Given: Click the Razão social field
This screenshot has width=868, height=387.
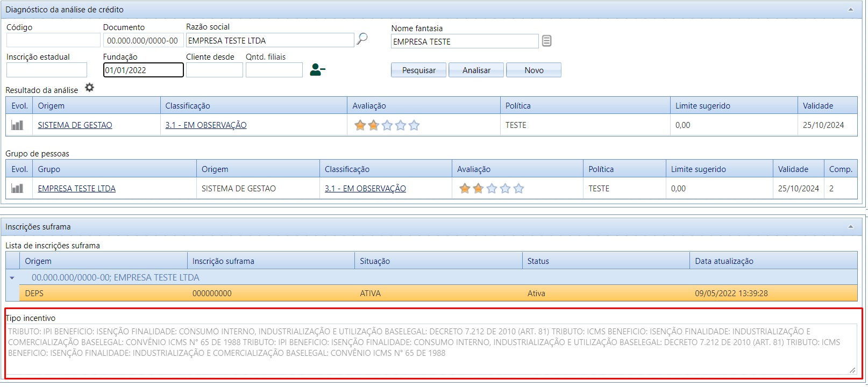Looking at the screenshot, I should 270,40.
